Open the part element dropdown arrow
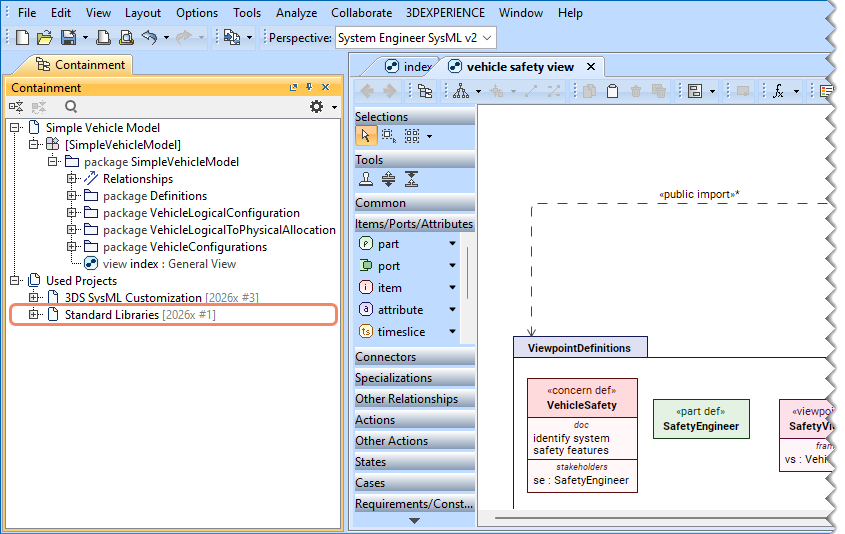The height and width of the screenshot is (534, 845). tap(452, 244)
